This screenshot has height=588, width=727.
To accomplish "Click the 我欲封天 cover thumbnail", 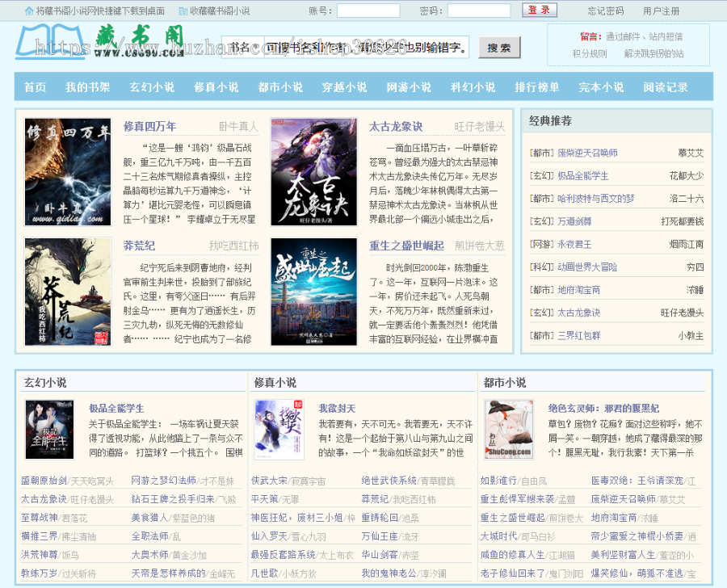I will 279,430.
